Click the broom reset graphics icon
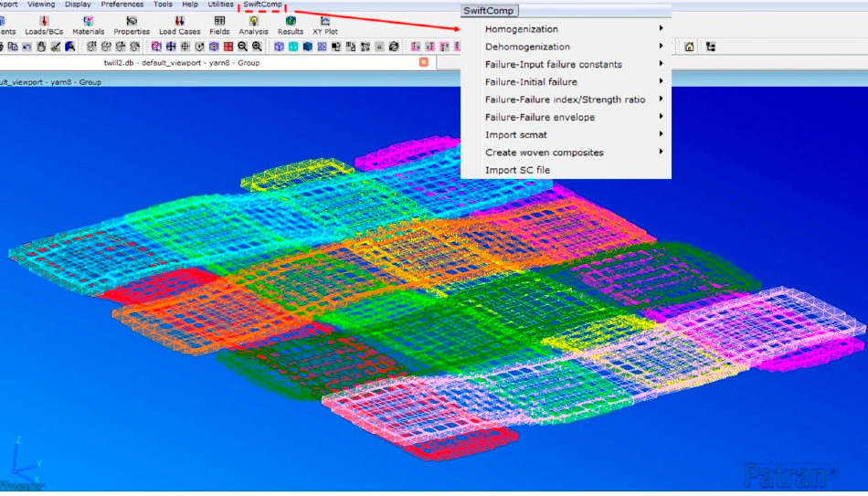 click(x=56, y=47)
